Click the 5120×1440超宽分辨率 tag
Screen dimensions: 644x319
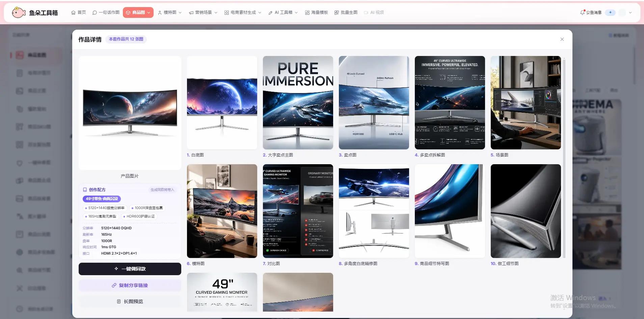pos(105,208)
